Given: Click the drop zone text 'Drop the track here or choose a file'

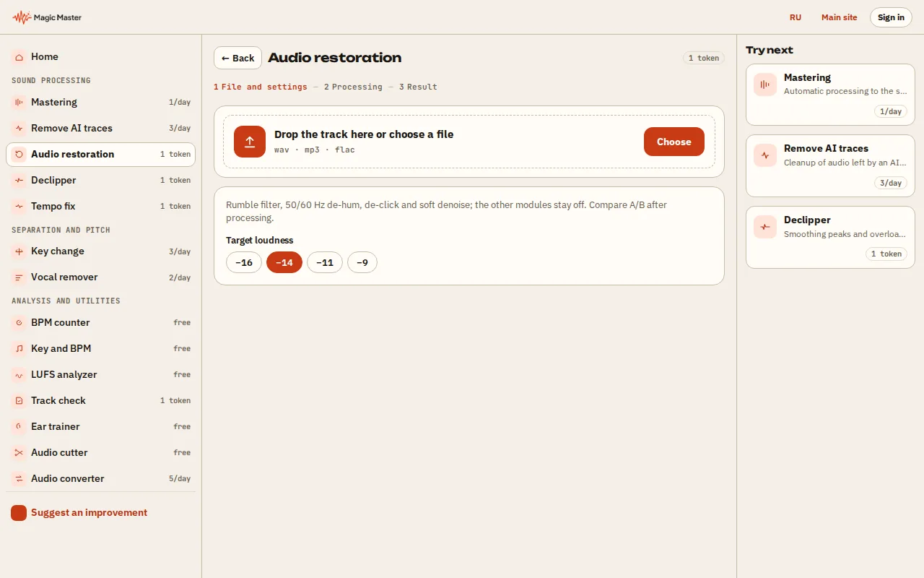Looking at the screenshot, I should (364, 134).
